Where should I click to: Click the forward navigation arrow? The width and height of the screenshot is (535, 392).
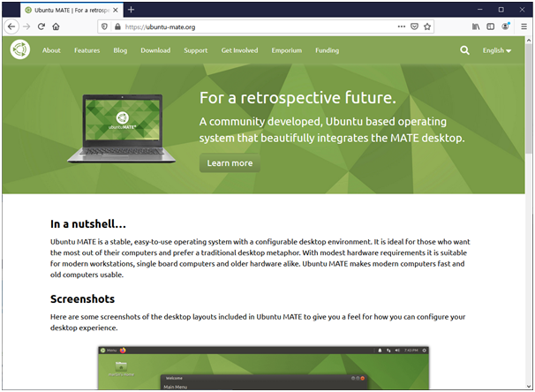point(26,26)
